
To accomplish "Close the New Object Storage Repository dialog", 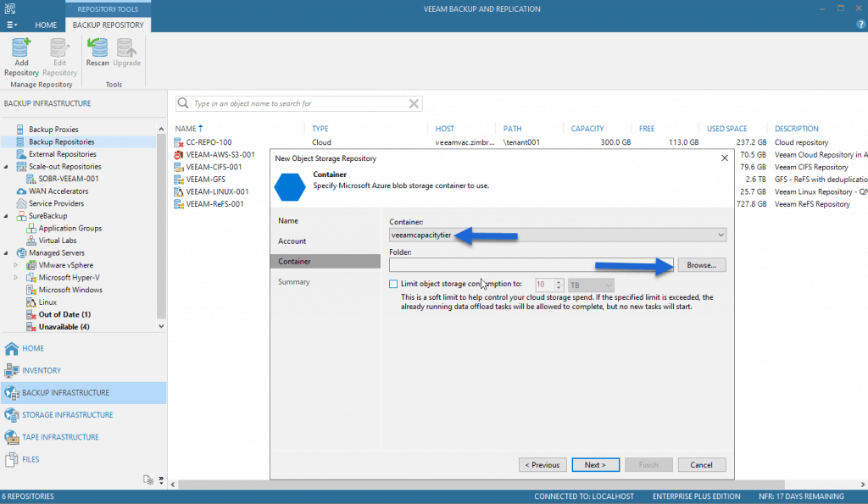I will coord(725,158).
